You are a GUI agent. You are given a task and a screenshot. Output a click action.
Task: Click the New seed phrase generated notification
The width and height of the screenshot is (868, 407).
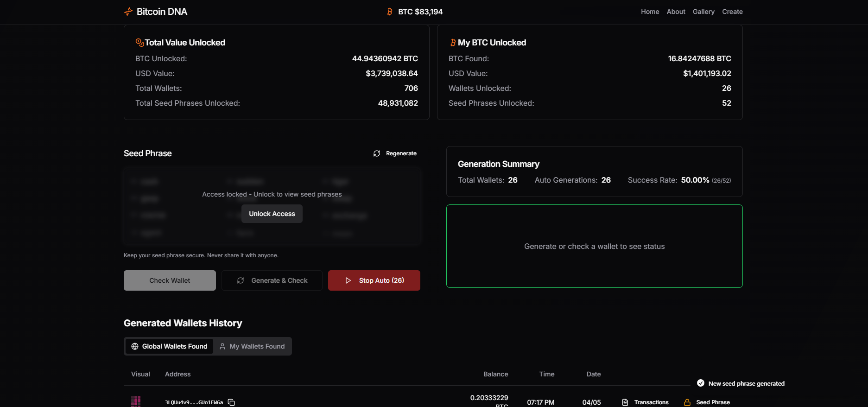[741, 383]
